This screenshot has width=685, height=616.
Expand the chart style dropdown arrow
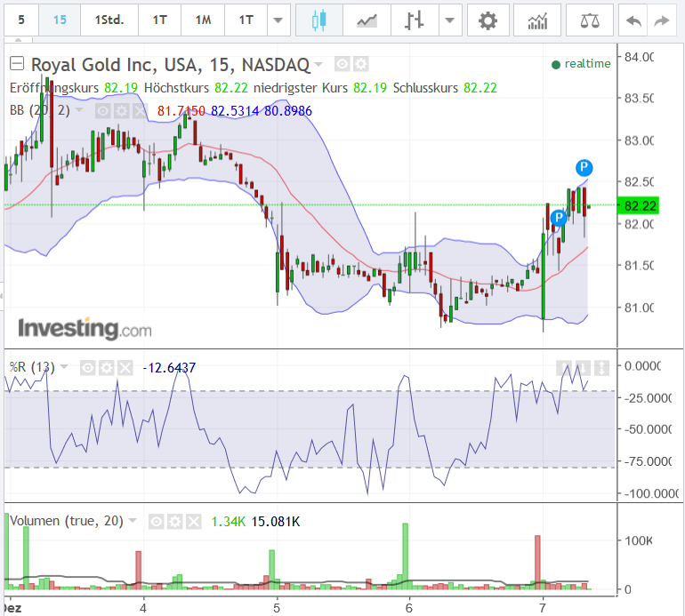(x=450, y=20)
